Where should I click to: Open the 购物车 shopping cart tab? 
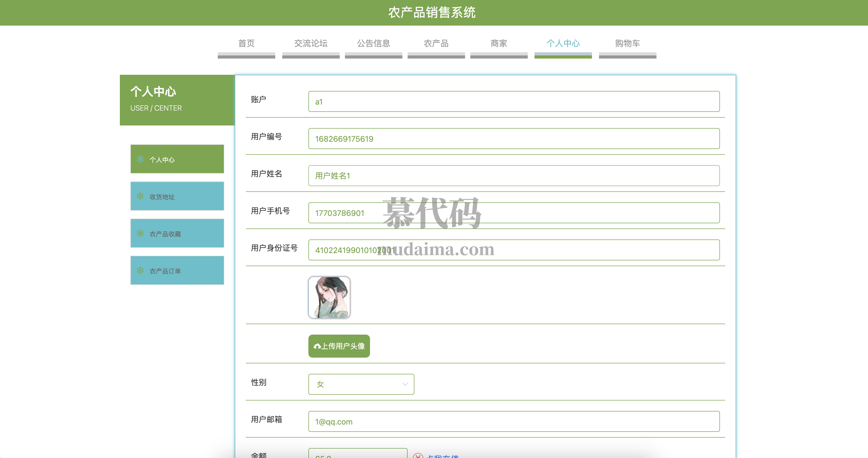coord(627,43)
